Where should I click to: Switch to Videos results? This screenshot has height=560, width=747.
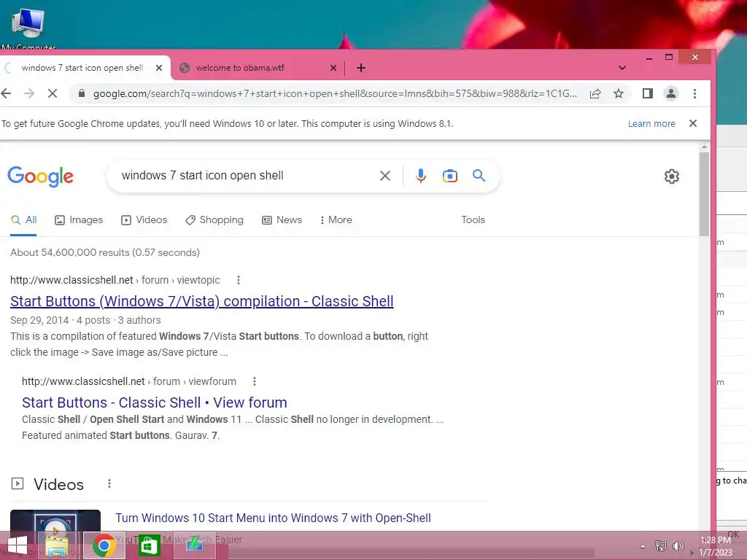(x=144, y=220)
